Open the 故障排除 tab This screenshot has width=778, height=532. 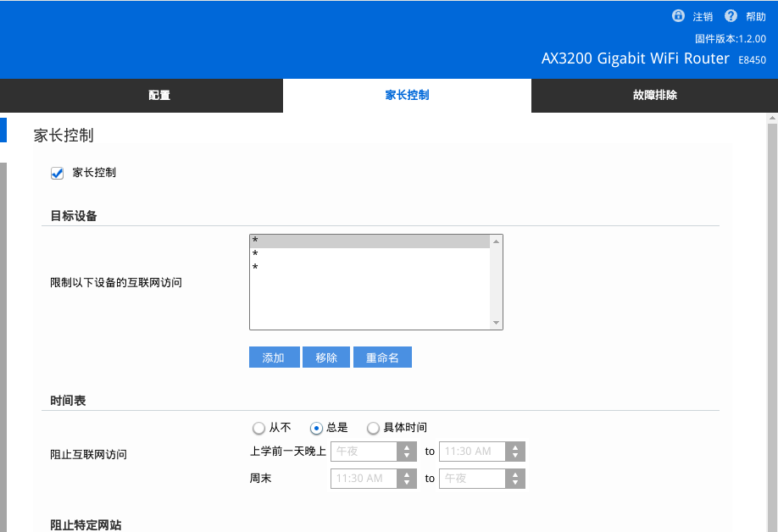[x=654, y=95]
